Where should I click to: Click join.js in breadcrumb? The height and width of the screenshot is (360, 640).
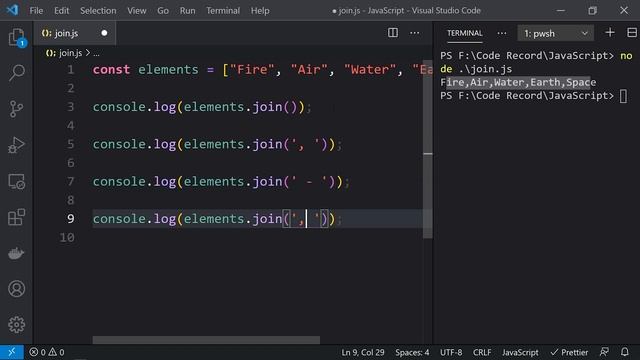tap(71, 53)
